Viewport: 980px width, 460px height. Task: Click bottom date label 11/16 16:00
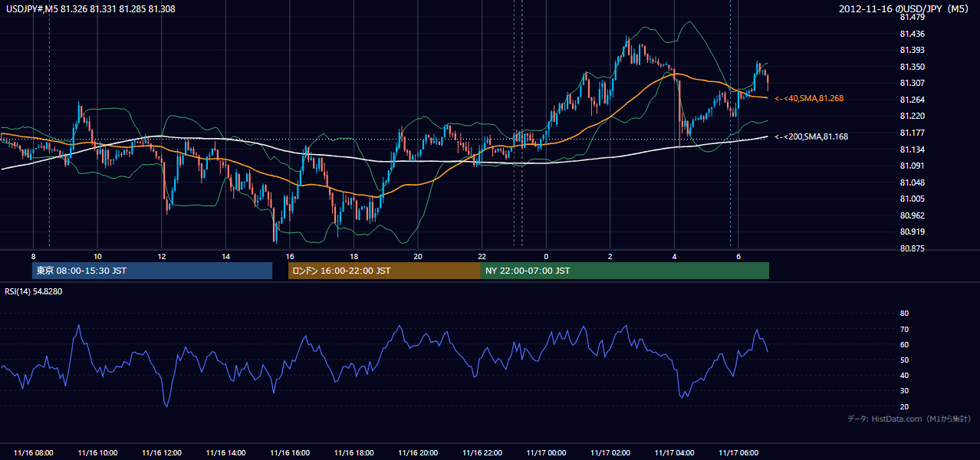click(290, 453)
